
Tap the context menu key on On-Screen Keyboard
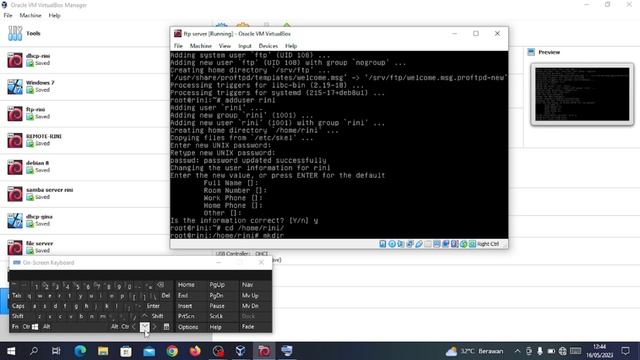pos(166,327)
